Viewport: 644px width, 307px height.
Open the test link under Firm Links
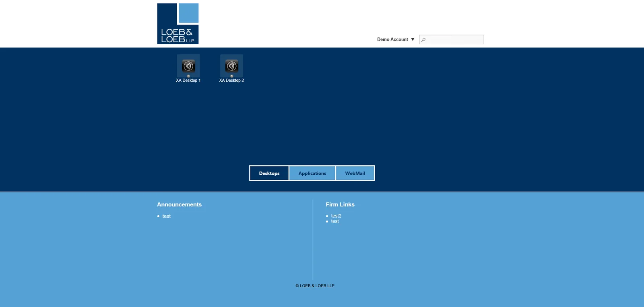[x=335, y=221]
